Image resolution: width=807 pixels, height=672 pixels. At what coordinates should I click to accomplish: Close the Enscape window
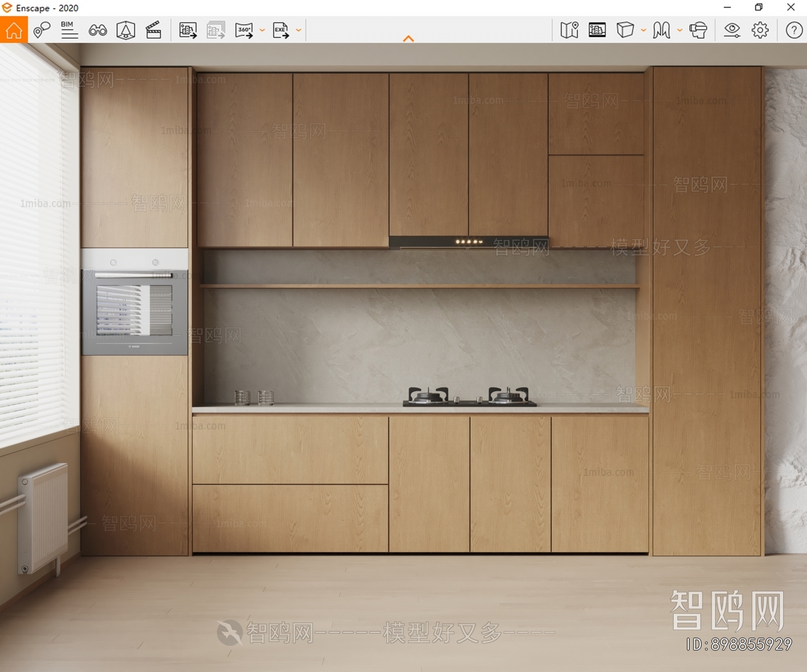[x=791, y=8]
